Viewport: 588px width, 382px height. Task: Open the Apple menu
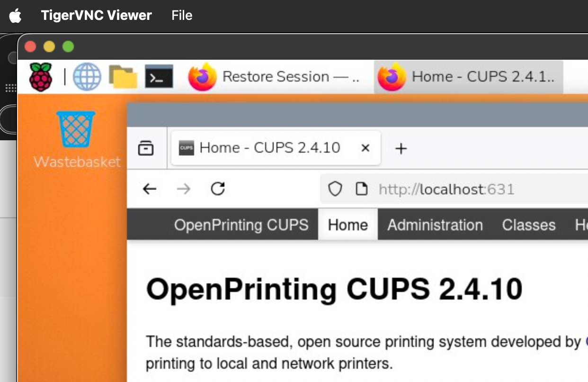point(16,16)
